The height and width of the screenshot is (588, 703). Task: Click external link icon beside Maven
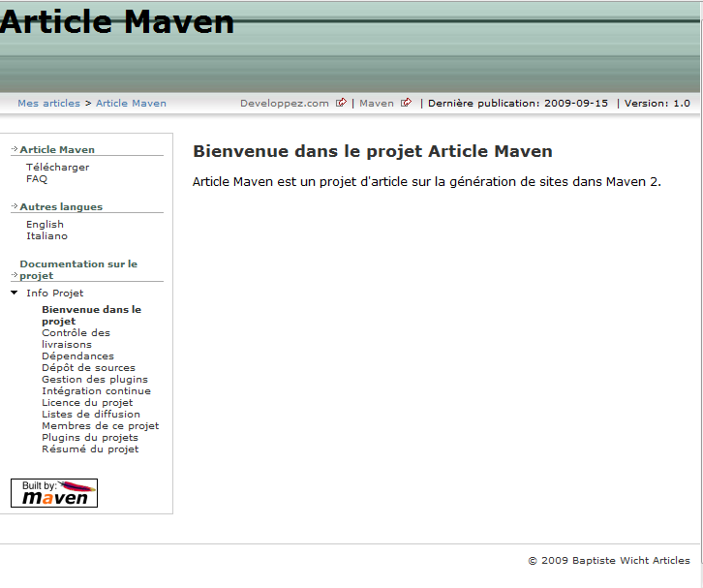pos(406,103)
